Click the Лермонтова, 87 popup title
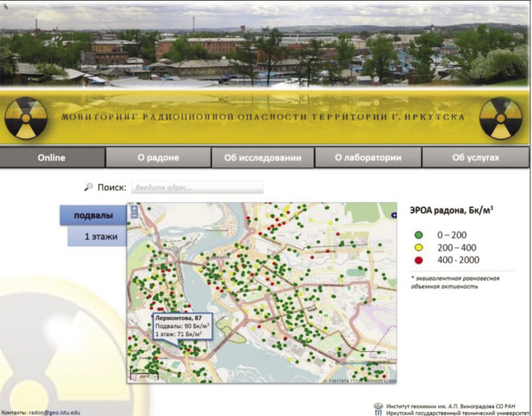The width and height of the screenshot is (532, 416). click(178, 318)
